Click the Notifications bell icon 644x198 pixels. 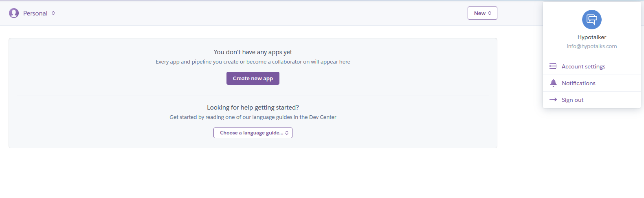[553, 83]
